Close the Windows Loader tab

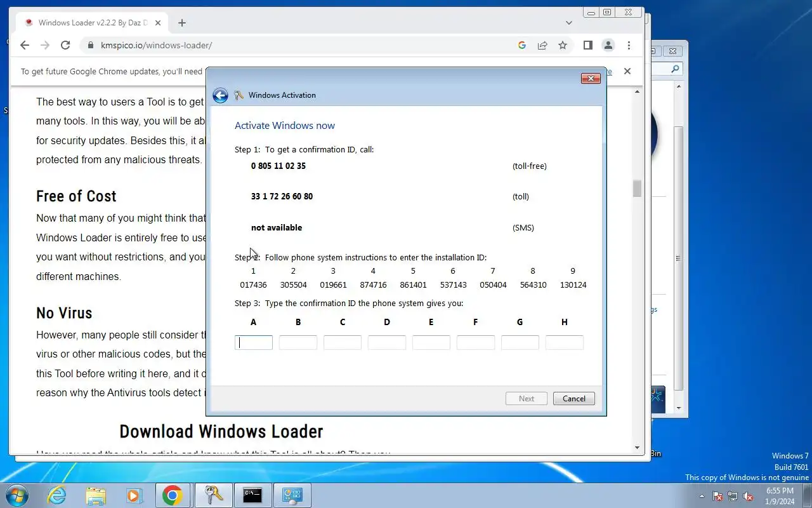[158, 23]
